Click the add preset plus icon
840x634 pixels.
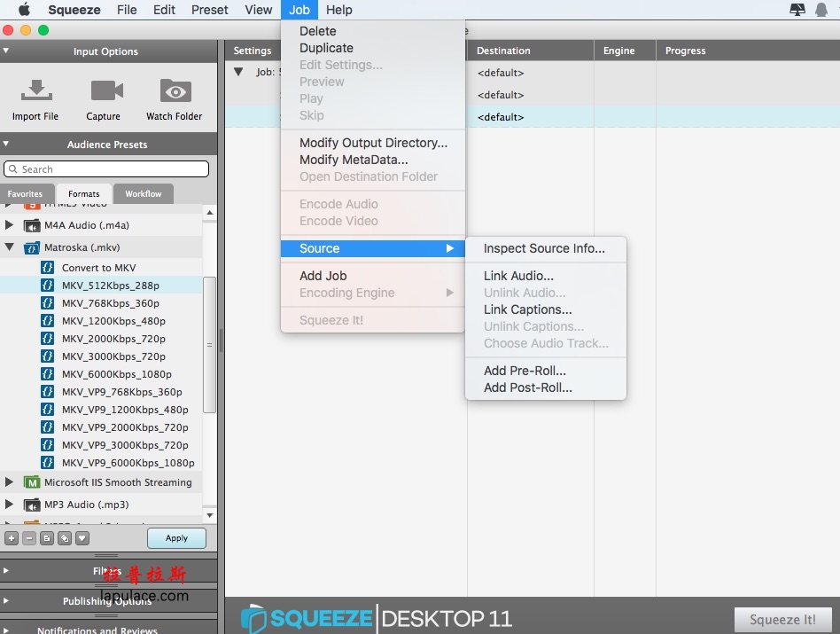(x=12, y=538)
